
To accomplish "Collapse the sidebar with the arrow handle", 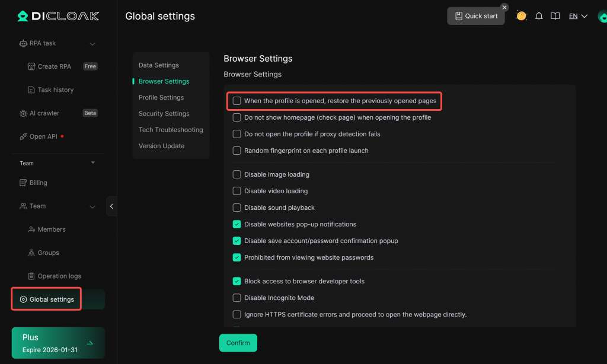I will 111,206.
